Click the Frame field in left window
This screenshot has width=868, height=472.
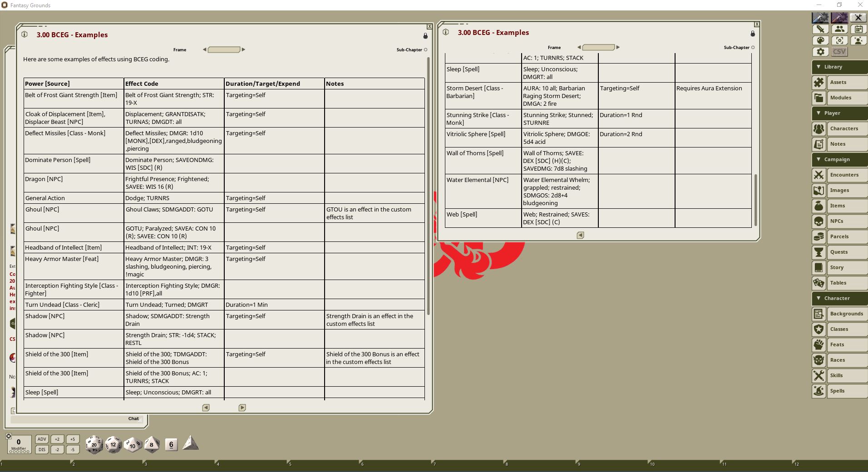pos(224,49)
